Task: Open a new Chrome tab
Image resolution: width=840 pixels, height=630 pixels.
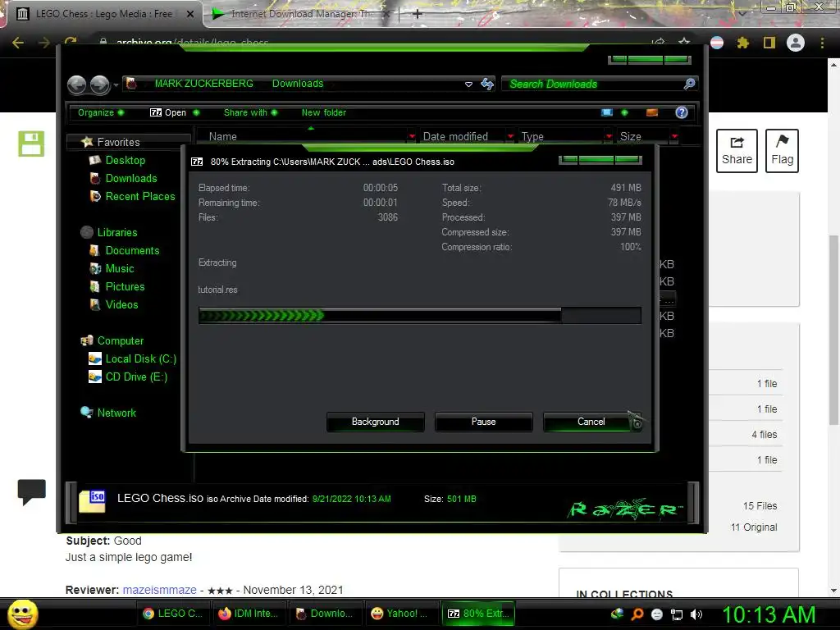Action: pos(418,14)
